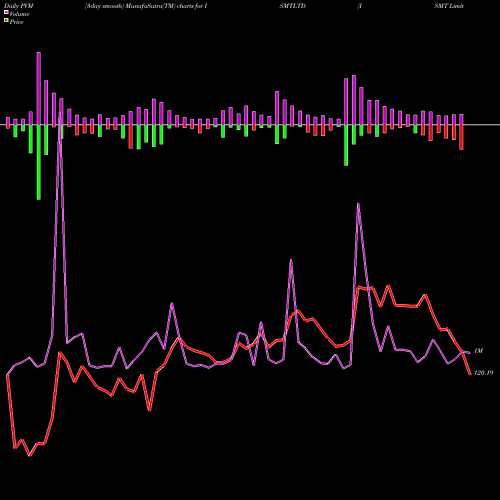Select the 'Price' legend label
This screenshot has height=500, width=500.
(16, 22)
